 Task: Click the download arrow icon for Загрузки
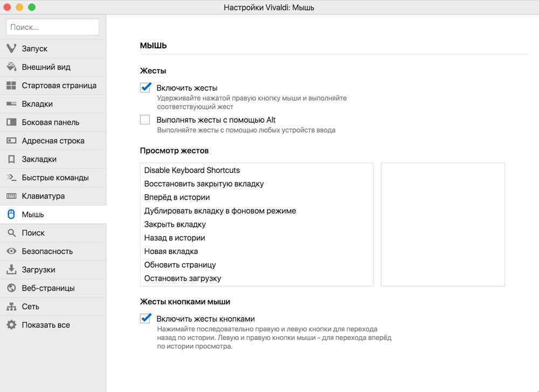(11, 269)
